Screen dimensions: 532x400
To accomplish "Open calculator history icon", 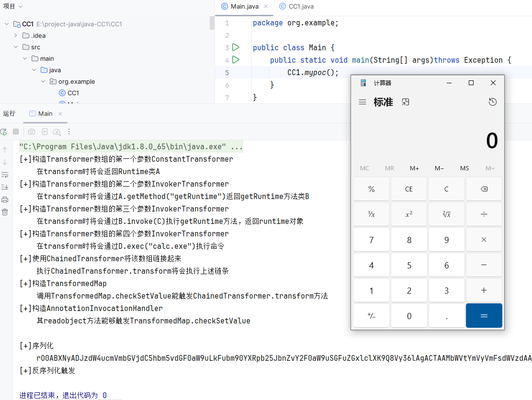I will pos(493,102).
